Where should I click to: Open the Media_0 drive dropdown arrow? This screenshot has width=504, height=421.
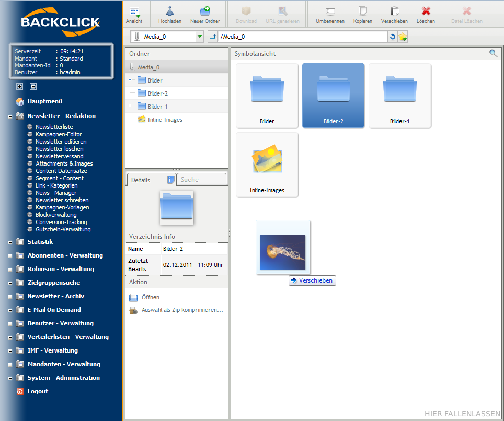(199, 37)
